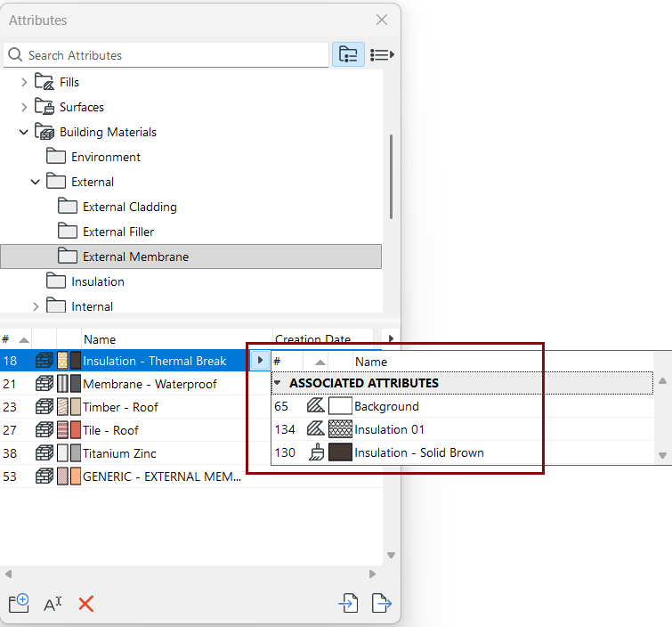Expand the Surfaces folder chevron

(24, 107)
